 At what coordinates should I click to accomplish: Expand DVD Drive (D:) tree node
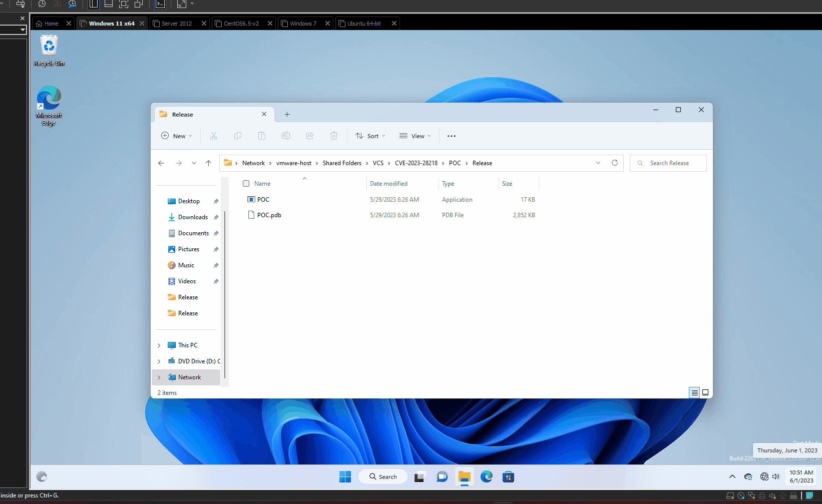coord(159,361)
